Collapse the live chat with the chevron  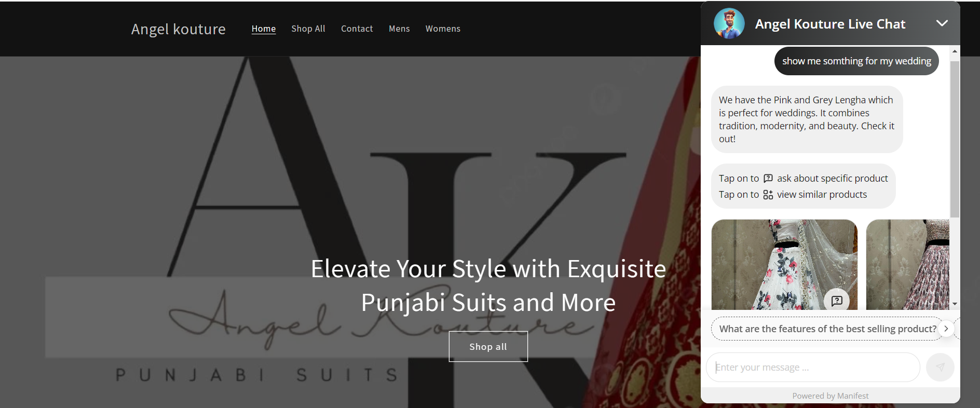tap(942, 23)
